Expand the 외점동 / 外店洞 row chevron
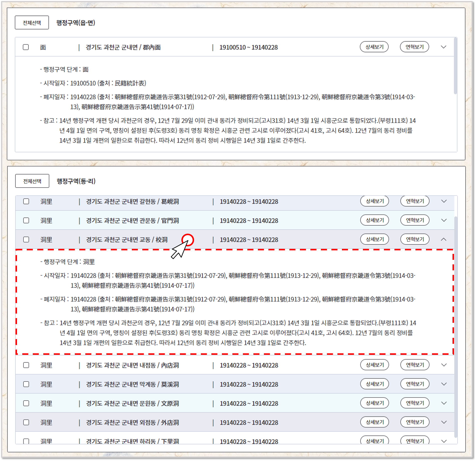This screenshot has width=476, height=461. pos(444,422)
